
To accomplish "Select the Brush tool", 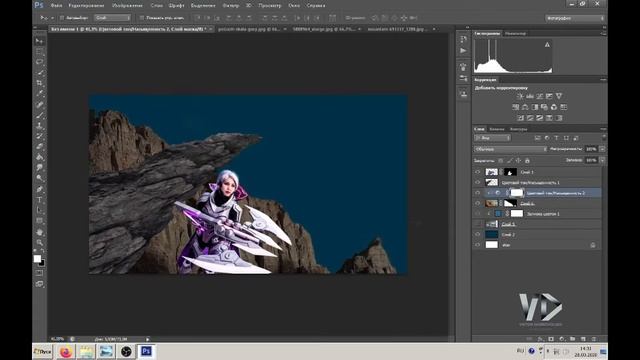I will pyautogui.click(x=39, y=116).
